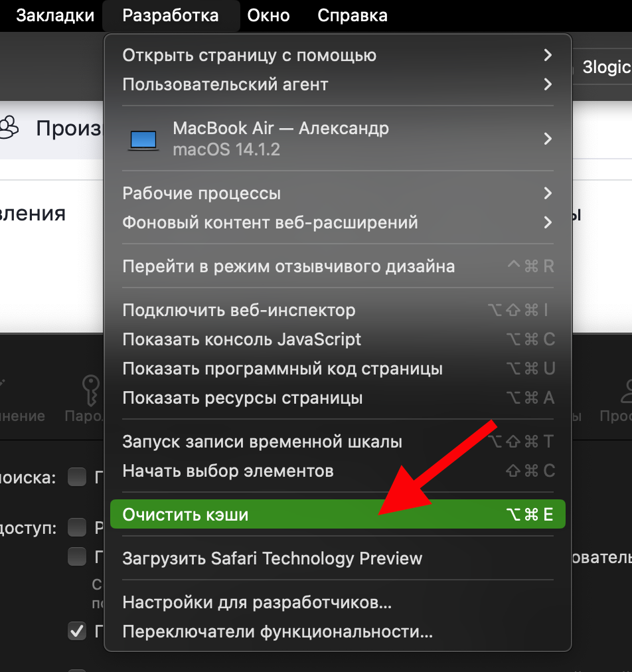Viewport: 632px width, 672px height.
Task: Click the people icon beside 'Произ' heading
Action: pos(9,127)
